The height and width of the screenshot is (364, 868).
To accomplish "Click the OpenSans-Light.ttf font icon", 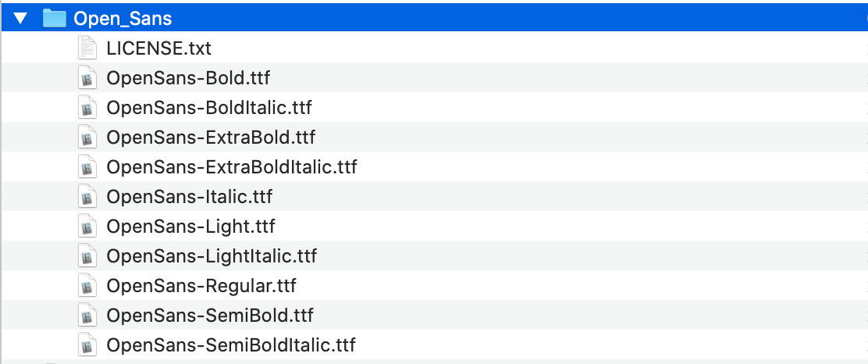I will (x=87, y=227).
